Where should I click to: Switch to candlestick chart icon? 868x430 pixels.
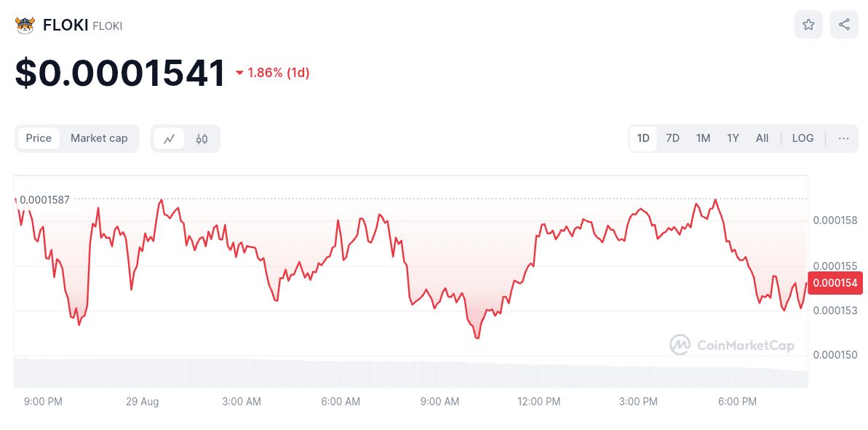202,138
